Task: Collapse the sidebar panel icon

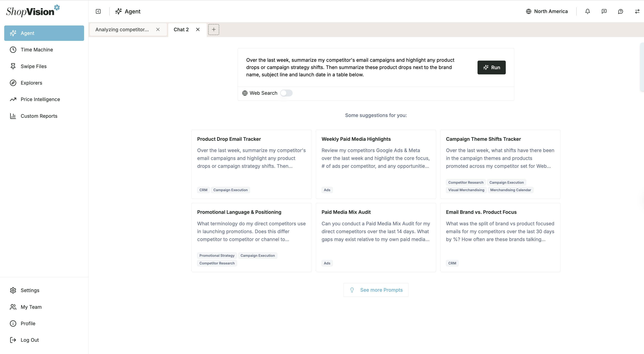Action: coord(98,12)
